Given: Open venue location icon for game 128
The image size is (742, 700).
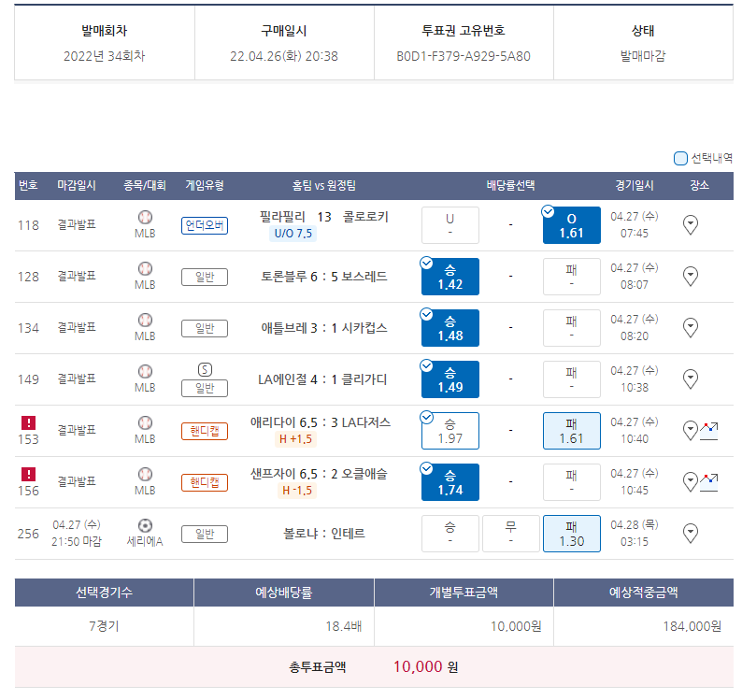Looking at the screenshot, I should 691,277.
